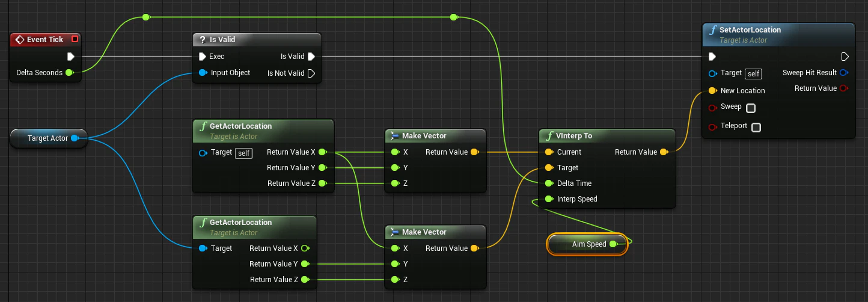Click the self box on SetActorLocation Target

(754, 73)
